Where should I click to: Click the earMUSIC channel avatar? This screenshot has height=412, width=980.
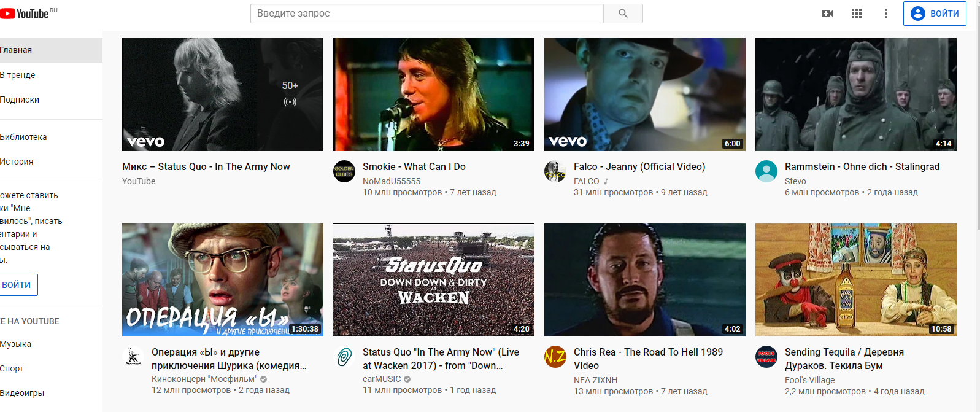(x=344, y=357)
